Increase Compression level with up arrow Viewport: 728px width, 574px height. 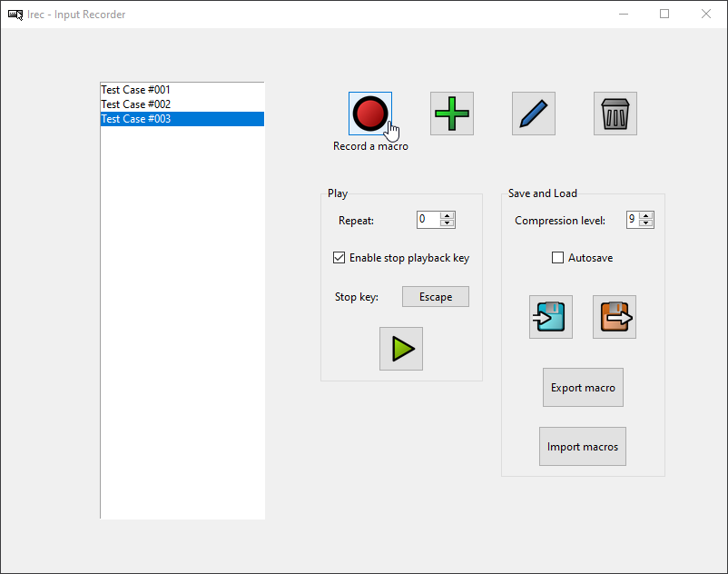pos(646,216)
